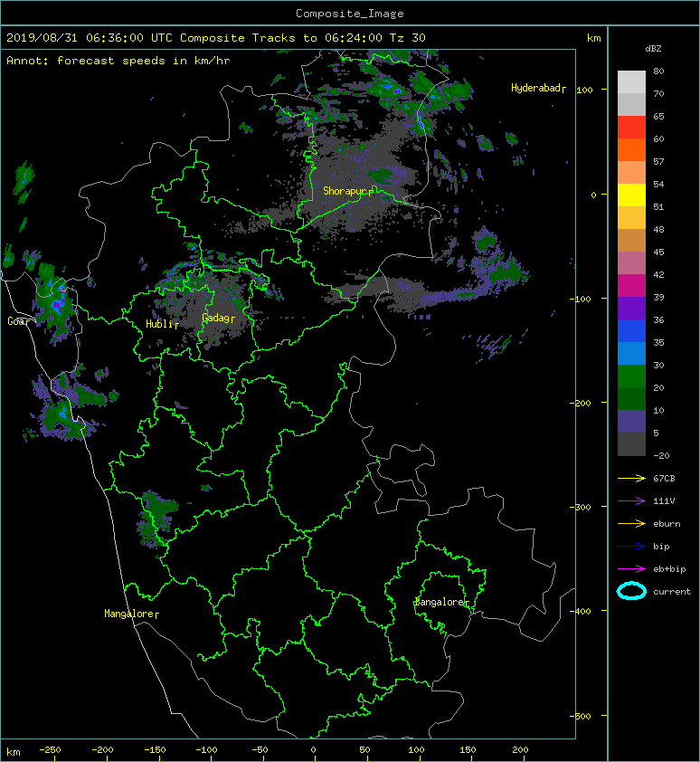The height and width of the screenshot is (762, 700).
Task: Select the violet purple dBZ swatch
Action: pos(631,308)
